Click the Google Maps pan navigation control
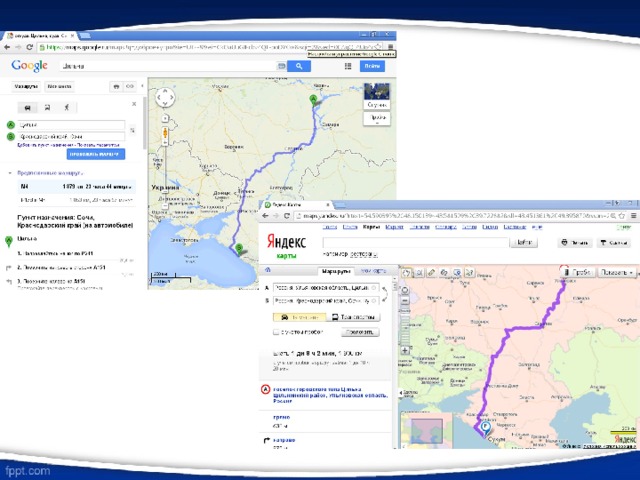The height and width of the screenshot is (480, 640). coord(165,97)
